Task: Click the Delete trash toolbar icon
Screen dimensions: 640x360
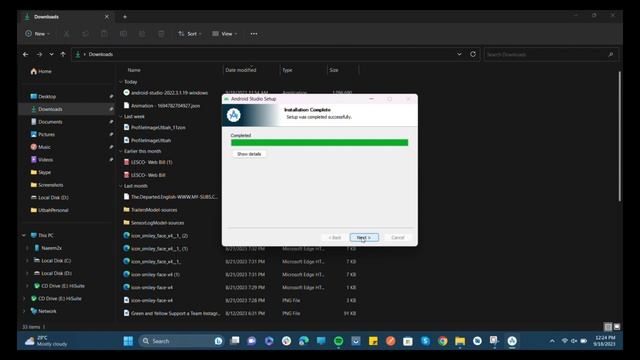Action: [161, 34]
